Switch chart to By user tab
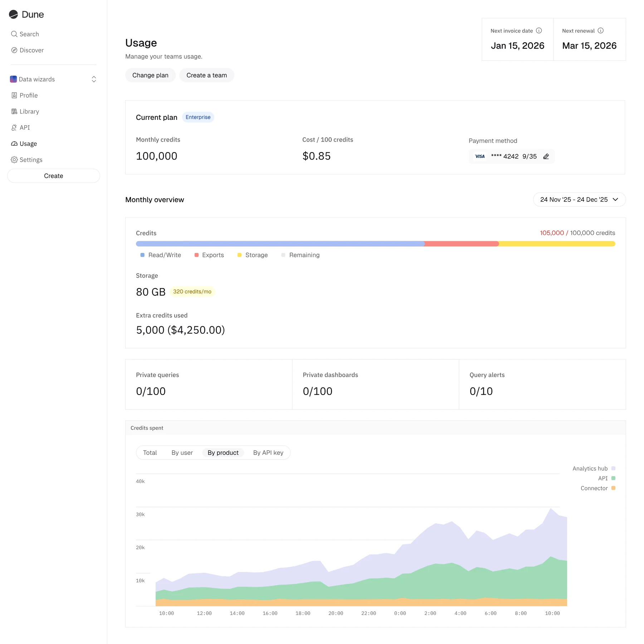The width and height of the screenshot is (644, 644). 182,453
